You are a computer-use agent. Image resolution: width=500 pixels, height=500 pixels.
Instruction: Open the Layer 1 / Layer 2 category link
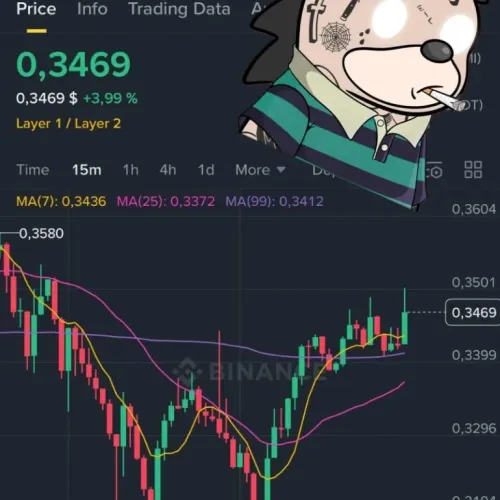68,124
